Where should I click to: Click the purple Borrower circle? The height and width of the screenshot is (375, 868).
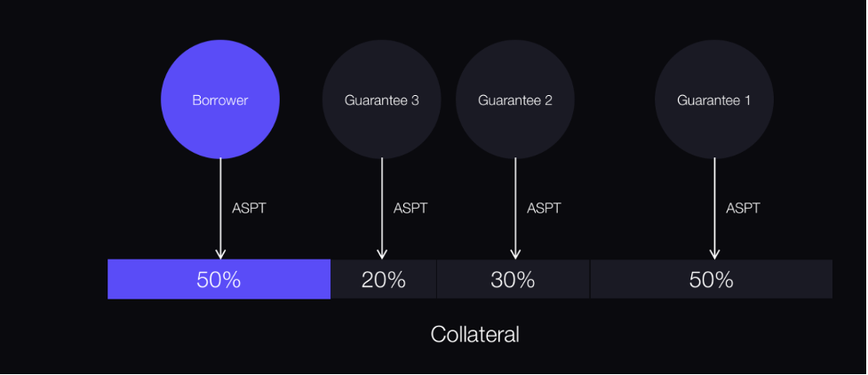click(x=220, y=100)
